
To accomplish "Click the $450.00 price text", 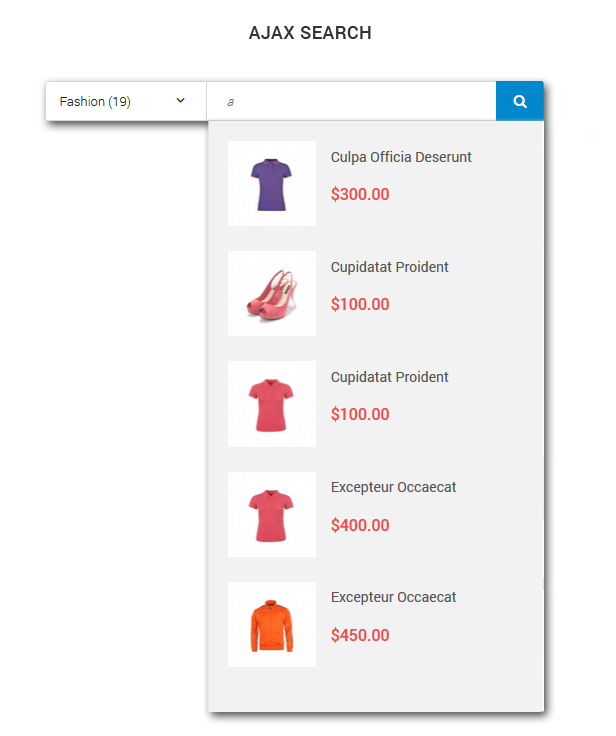I will 360,635.
